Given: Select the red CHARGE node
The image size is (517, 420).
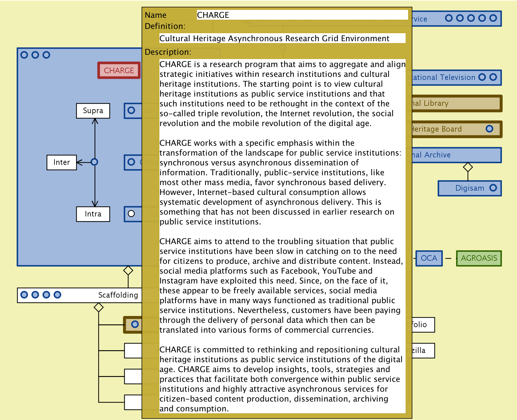Looking at the screenshot, I should [119, 70].
